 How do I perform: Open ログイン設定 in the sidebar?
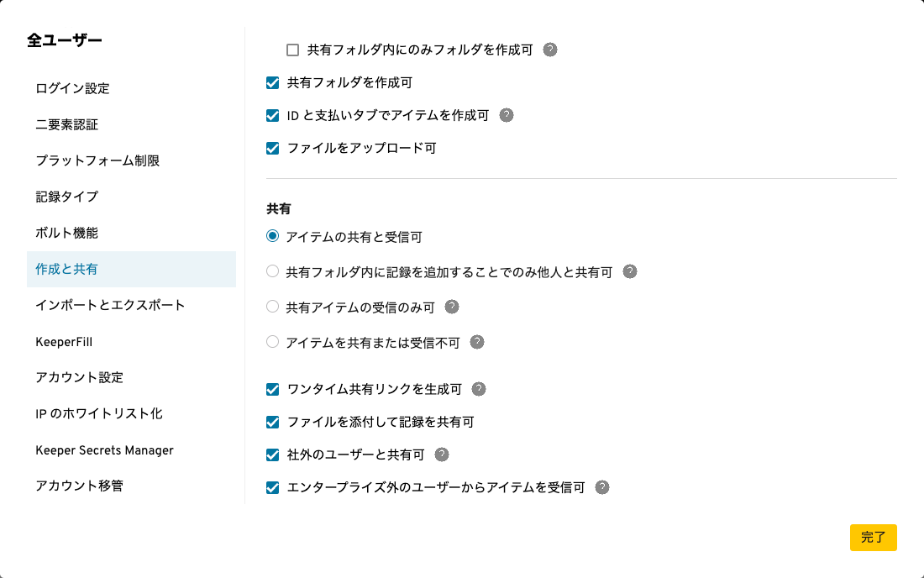tap(72, 88)
